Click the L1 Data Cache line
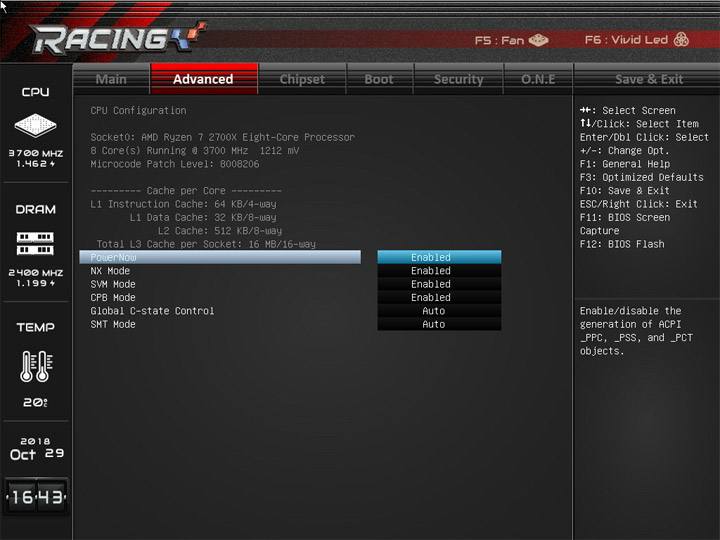The height and width of the screenshot is (540, 720). (203, 217)
